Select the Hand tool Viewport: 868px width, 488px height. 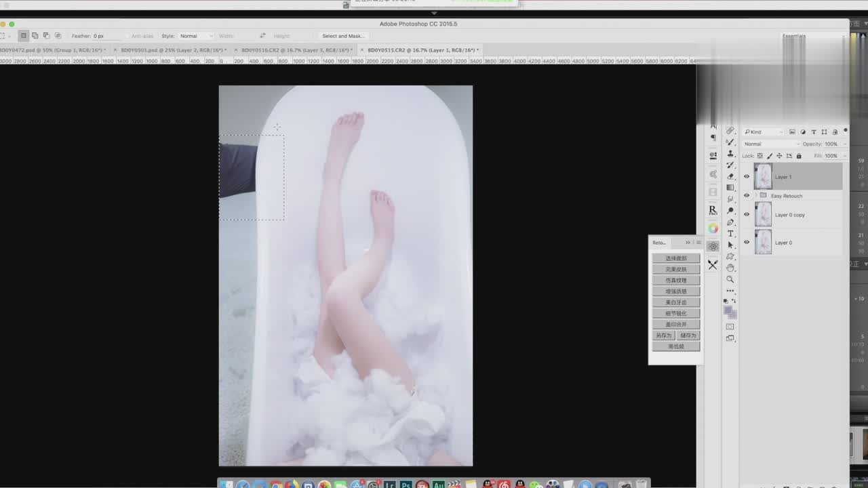point(730,268)
